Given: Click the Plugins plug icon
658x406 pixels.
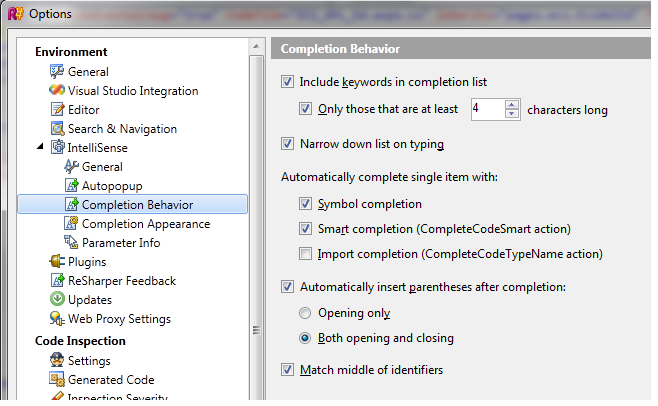Looking at the screenshot, I should click(x=57, y=261).
